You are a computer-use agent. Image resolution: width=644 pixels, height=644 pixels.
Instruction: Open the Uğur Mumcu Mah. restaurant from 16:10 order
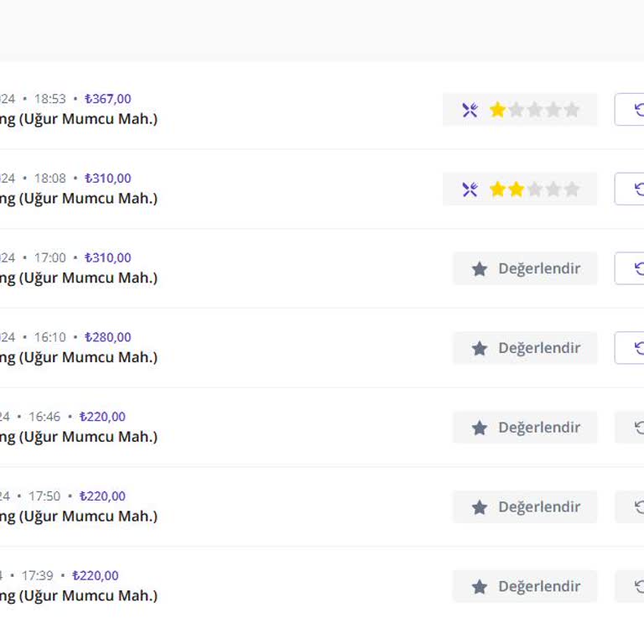pyautogui.click(x=79, y=357)
